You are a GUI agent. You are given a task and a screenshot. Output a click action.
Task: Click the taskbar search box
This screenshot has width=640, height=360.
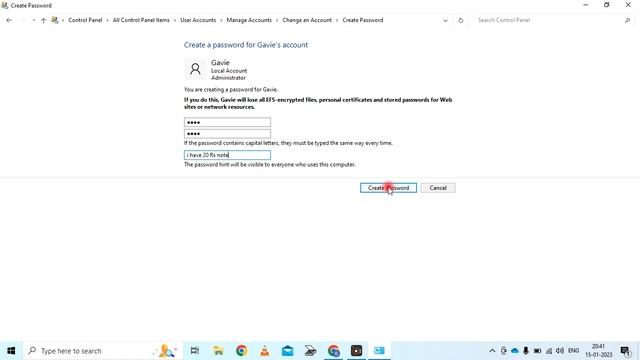pyautogui.click(x=102, y=351)
